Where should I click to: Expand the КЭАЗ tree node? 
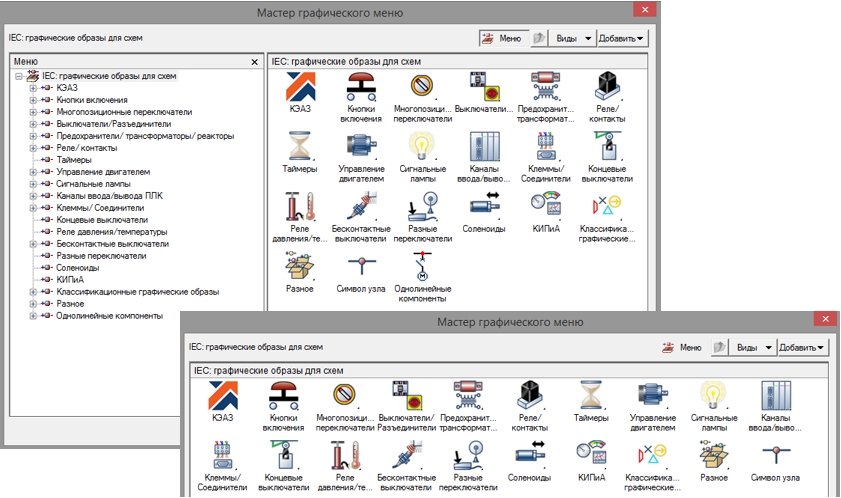[x=33, y=88]
